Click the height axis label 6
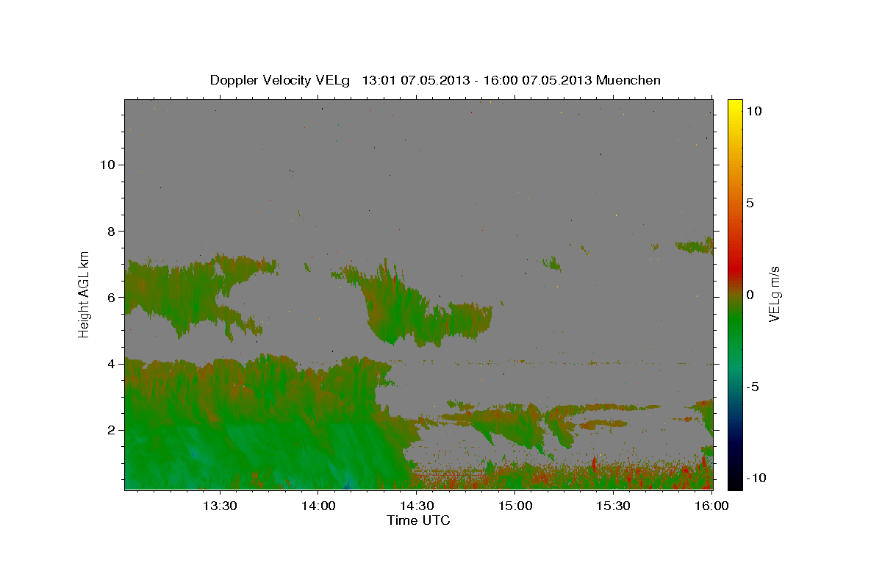 point(110,297)
